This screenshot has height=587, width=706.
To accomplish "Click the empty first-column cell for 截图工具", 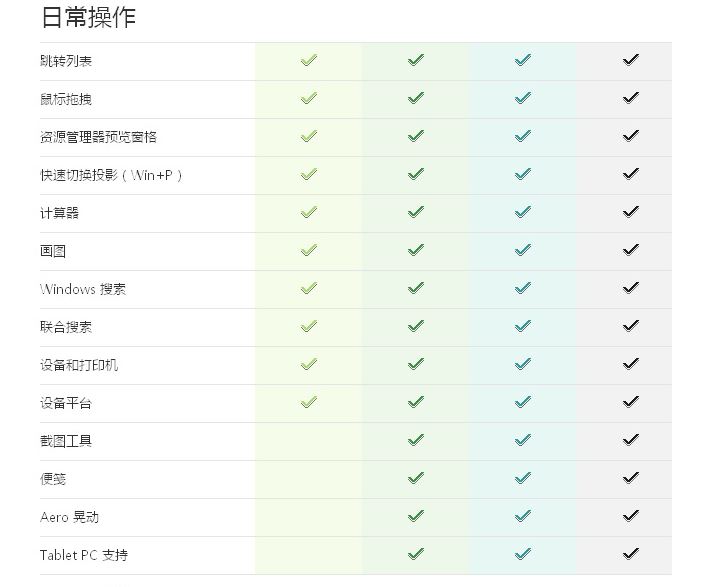I will [x=308, y=441].
